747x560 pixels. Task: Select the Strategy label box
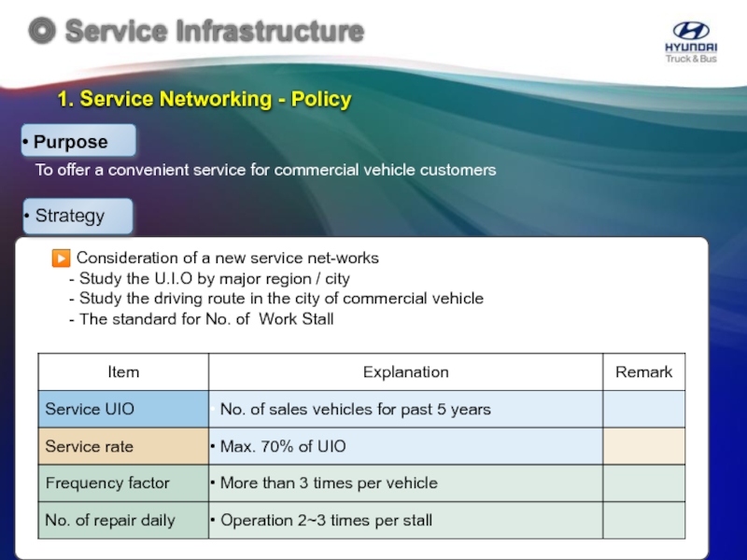pyautogui.click(x=78, y=217)
